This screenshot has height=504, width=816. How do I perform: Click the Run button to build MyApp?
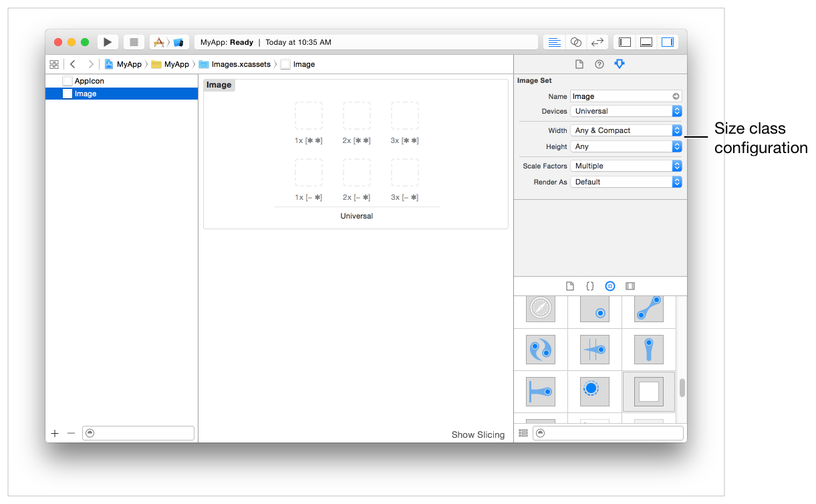pos(108,41)
